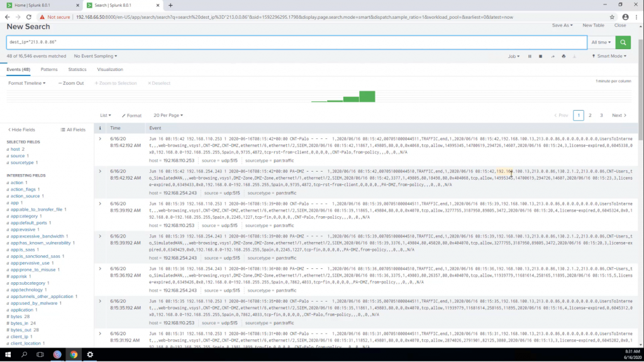
Task: Click the Not secure warning icon
Action: coord(42,17)
